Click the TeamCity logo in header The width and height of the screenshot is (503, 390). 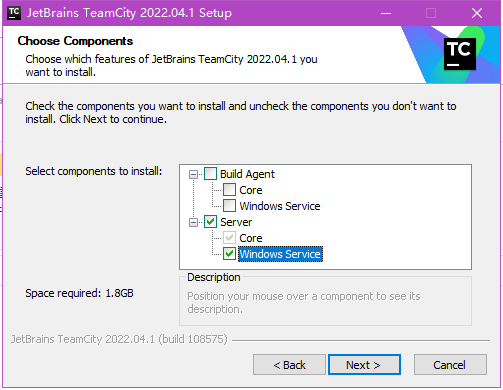[460, 54]
